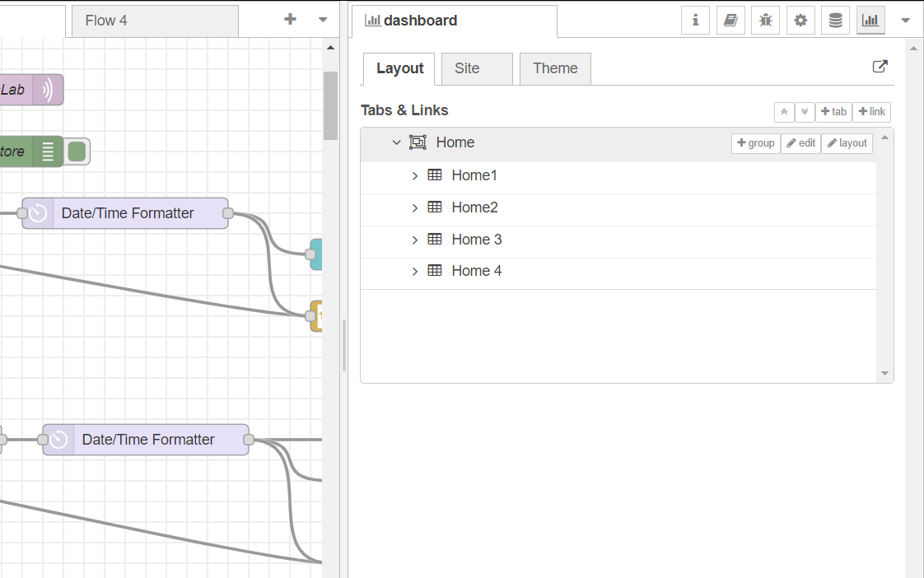Click tabs list scroll up arrow

coord(884,138)
